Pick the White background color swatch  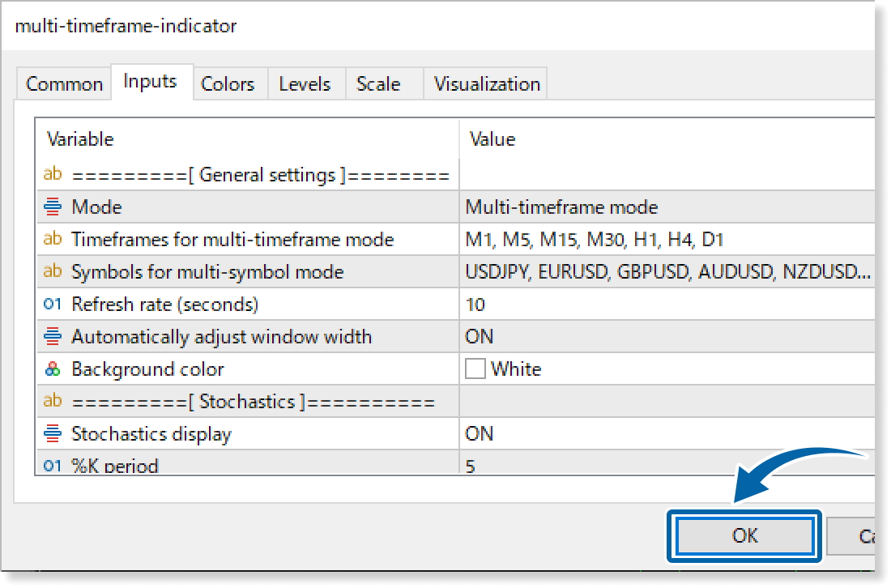pos(475,369)
